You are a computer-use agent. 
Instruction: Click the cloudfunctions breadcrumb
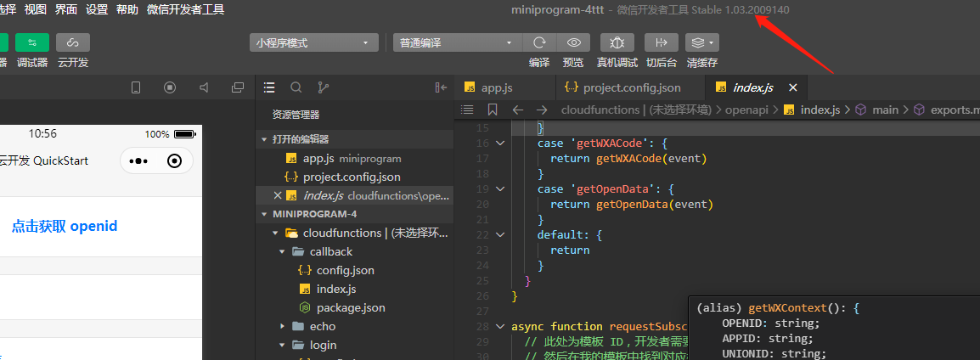click(x=636, y=110)
